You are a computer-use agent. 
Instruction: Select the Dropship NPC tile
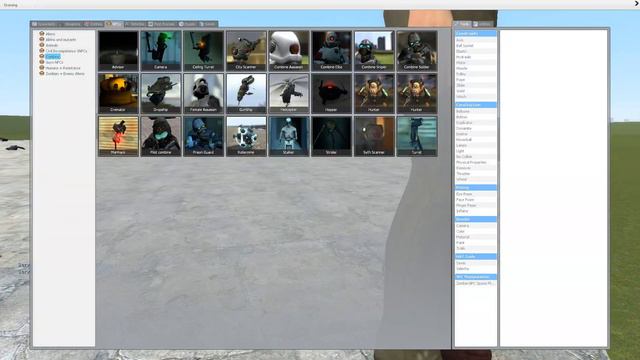161,93
